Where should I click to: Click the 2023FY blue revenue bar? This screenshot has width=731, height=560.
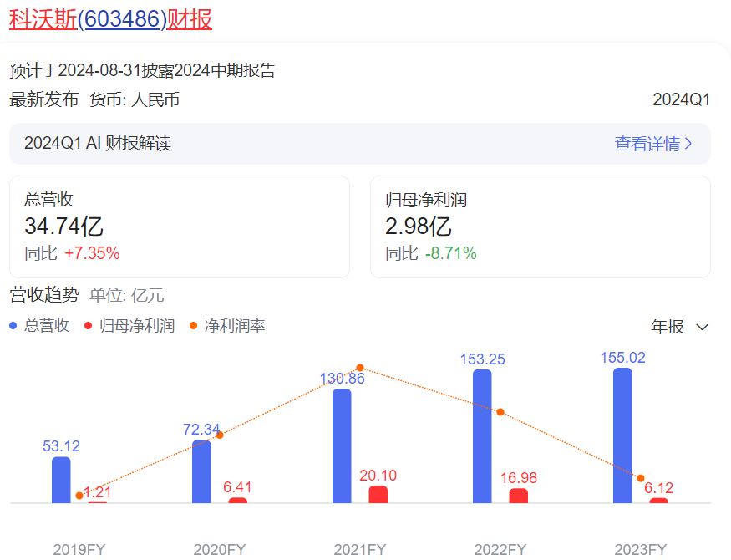(622, 435)
